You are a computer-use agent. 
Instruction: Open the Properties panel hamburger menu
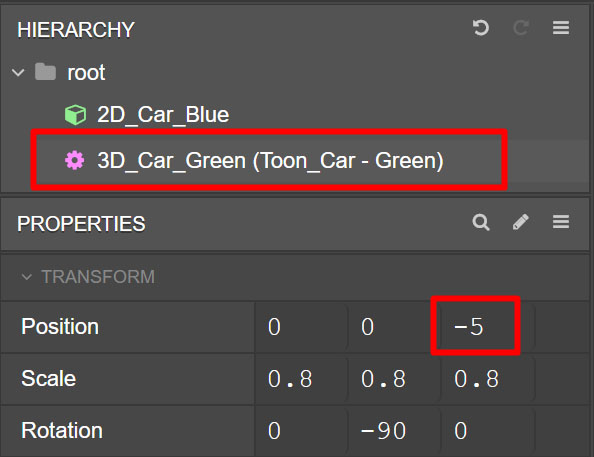tap(561, 222)
